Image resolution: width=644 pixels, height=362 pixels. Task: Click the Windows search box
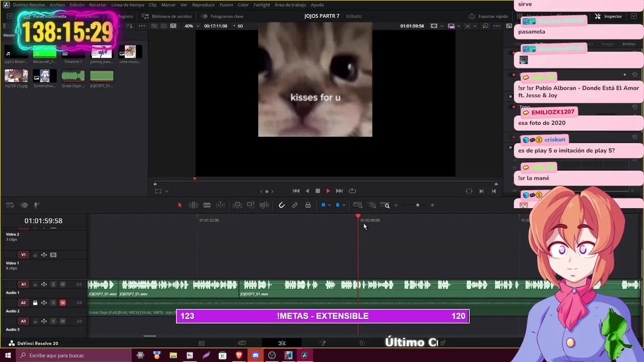point(73,355)
